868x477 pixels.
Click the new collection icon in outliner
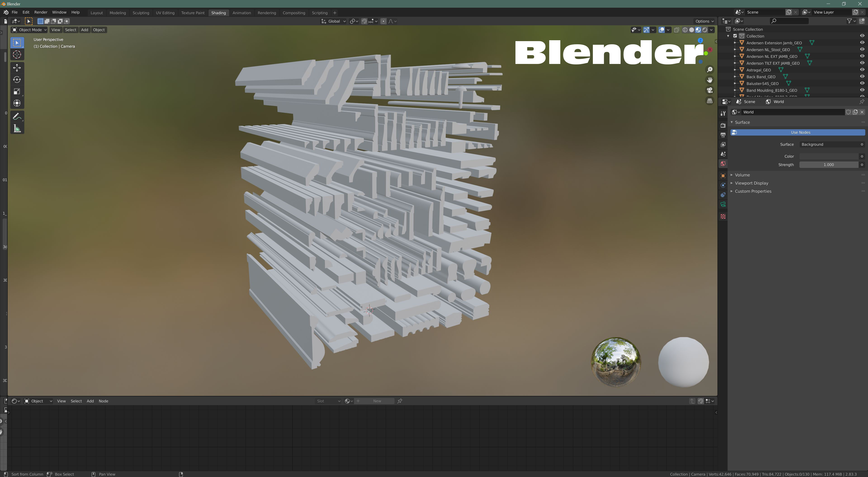[862, 21]
